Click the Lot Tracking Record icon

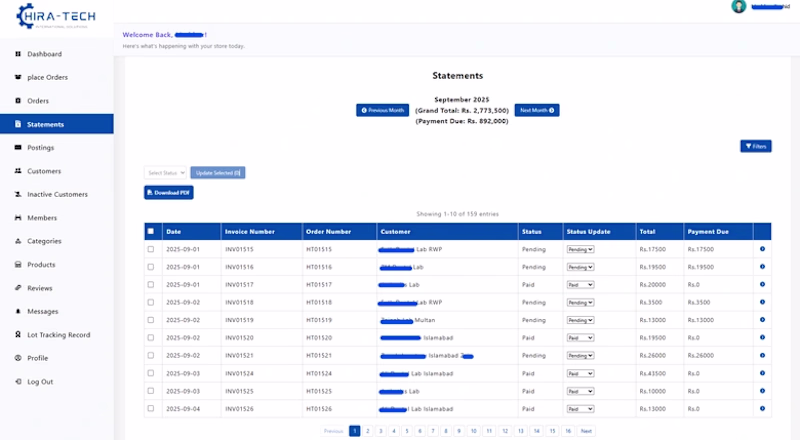click(17, 335)
